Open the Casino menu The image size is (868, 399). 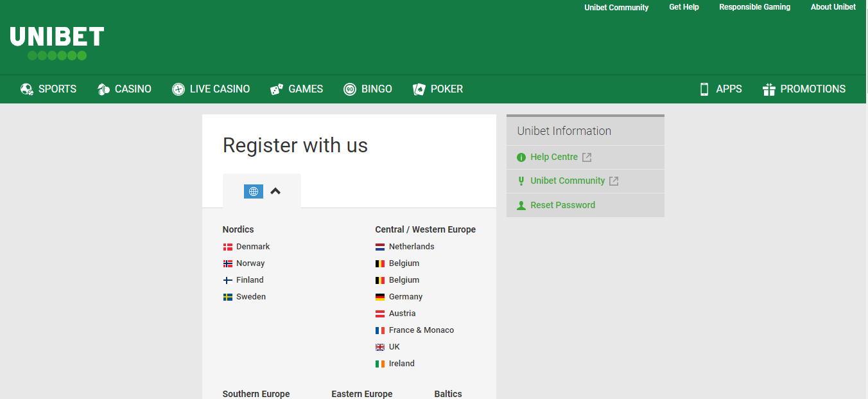(x=125, y=89)
